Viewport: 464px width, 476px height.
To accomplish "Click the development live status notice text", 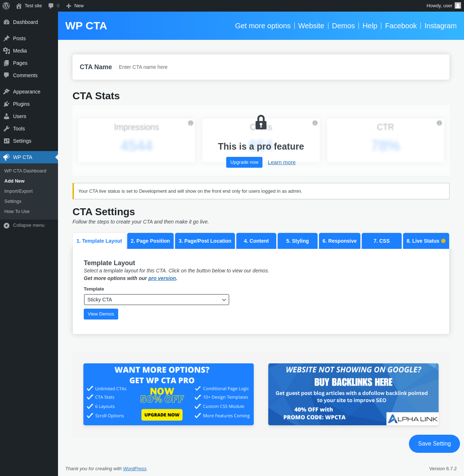I will pos(190,191).
